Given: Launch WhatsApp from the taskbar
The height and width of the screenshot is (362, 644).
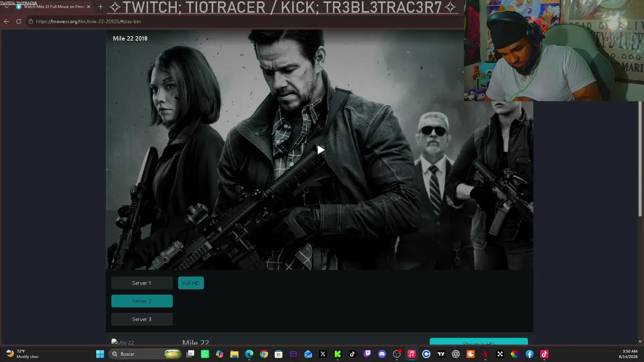Looking at the screenshot, I should (205, 354).
